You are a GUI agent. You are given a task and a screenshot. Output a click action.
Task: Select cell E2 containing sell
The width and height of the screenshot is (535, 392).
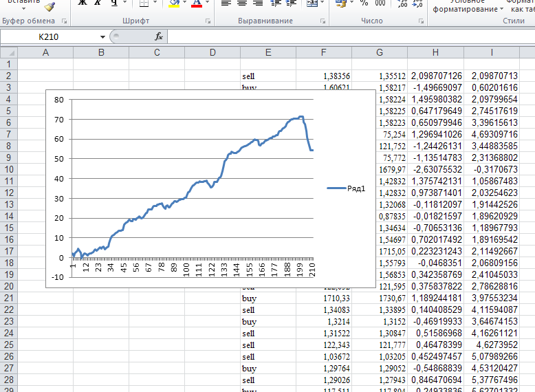click(x=268, y=76)
